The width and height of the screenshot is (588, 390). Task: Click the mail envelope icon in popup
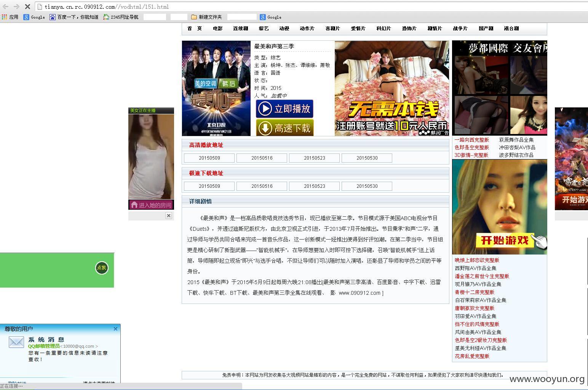coord(16,342)
